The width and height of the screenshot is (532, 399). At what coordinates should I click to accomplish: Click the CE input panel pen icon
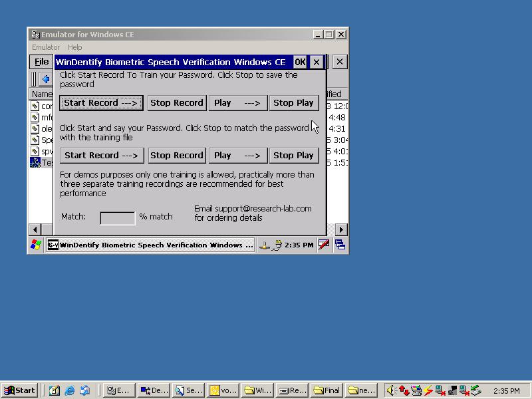click(x=324, y=245)
